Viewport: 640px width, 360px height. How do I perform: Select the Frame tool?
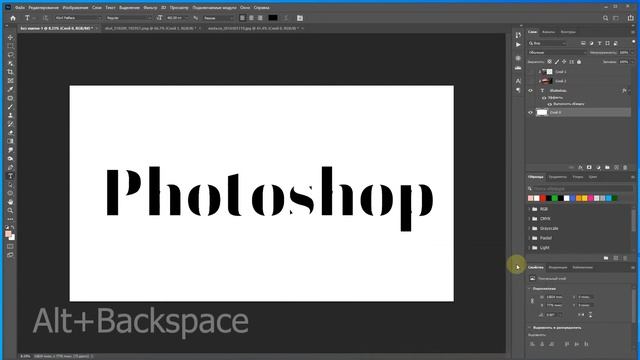coord(10,80)
